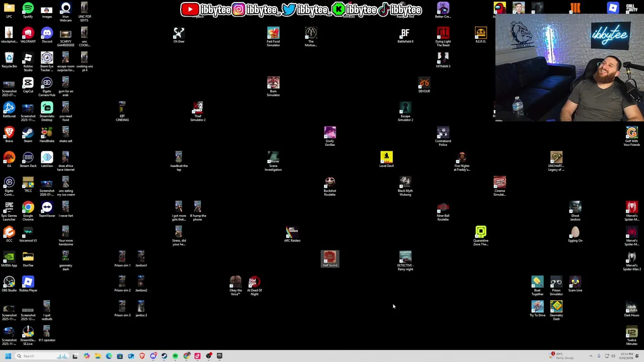Screen dimensions: 644x362
Task: Open Cinema Simulator desktop shortcut
Action: (500, 187)
